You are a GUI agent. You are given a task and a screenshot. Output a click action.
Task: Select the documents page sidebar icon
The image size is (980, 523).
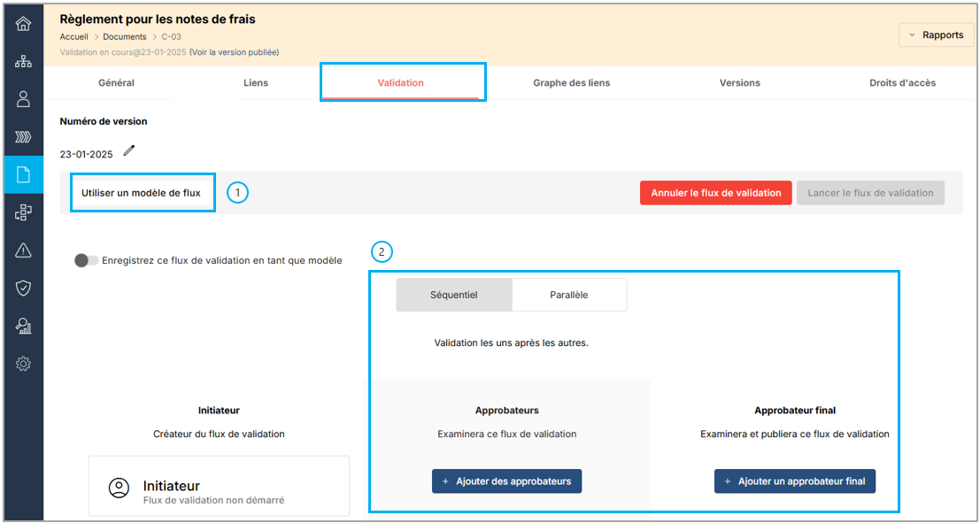coord(24,174)
